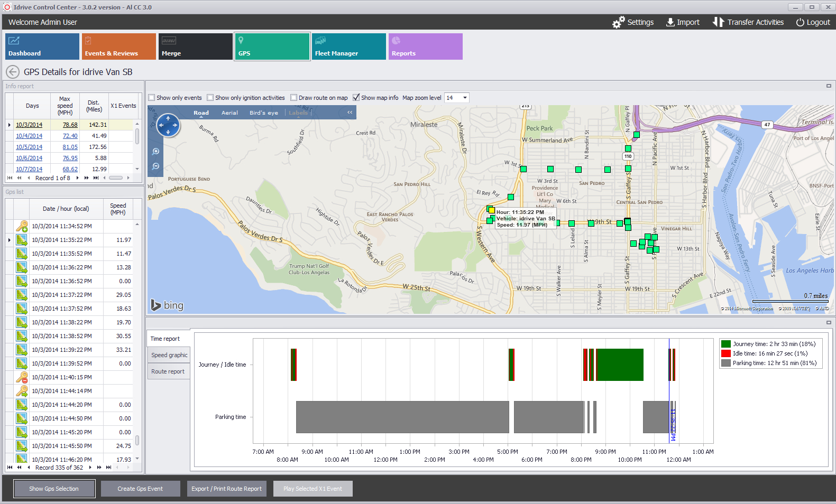Click the Import download icon
Image resolution: width=836 pixels, height=504 pixels.
click(670, 22)
